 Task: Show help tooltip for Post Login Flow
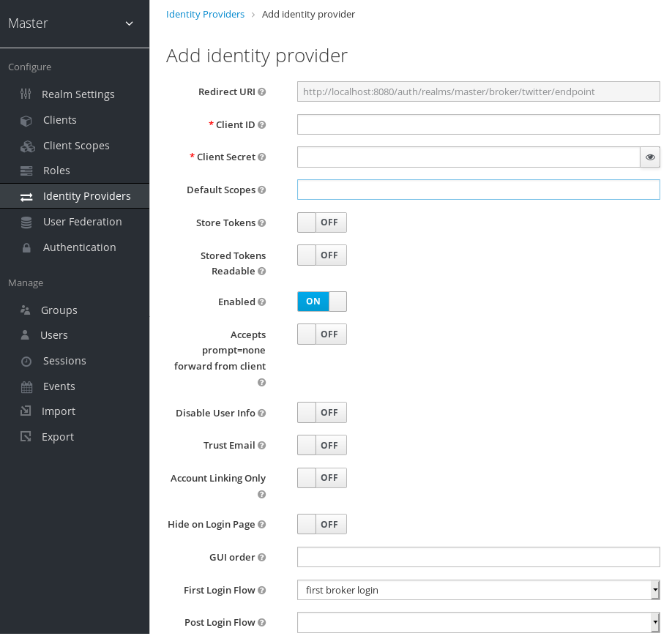262,622
